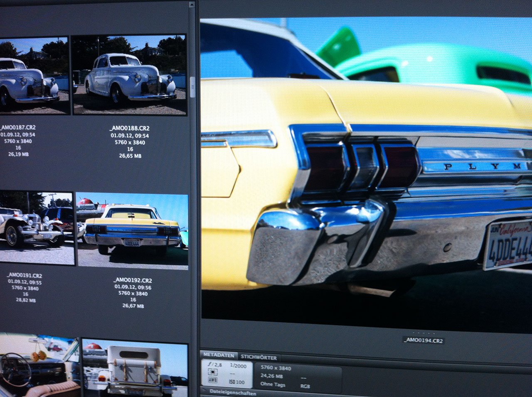532x397 pixels.
Task: Click the _AMO0188.CR2 filename label
Action: point(130,128)
